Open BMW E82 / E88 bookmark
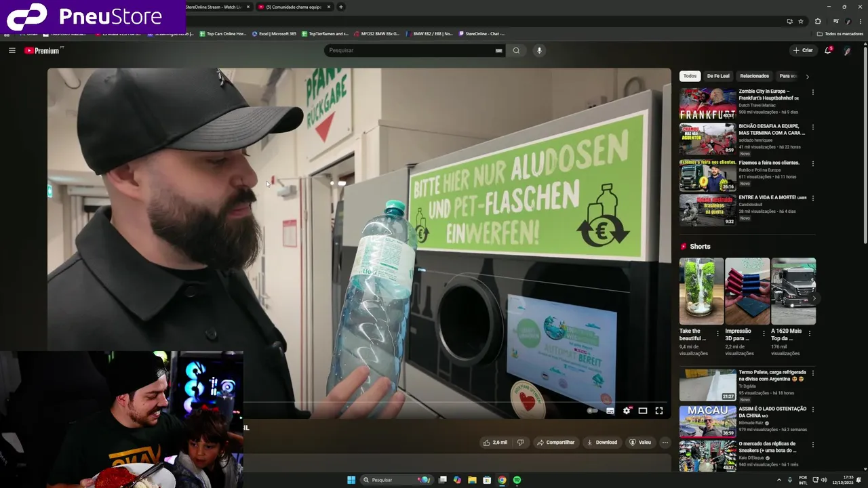868x488 pixels. (429, 33)
